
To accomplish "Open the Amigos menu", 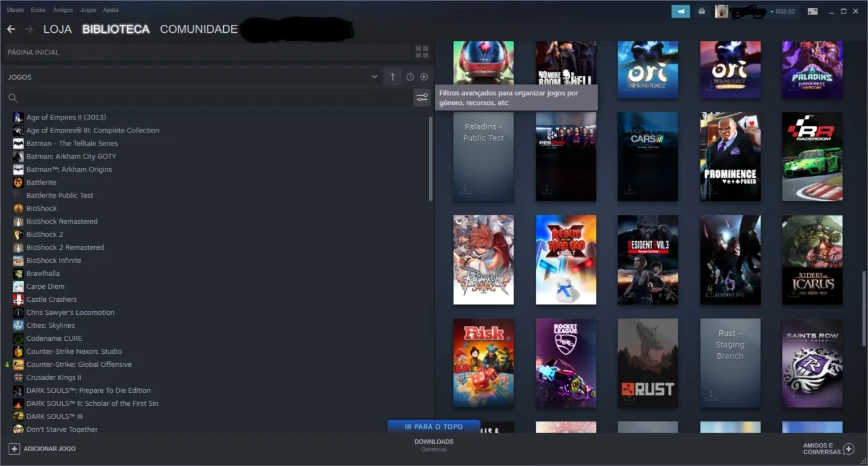I will click(63, 10).
